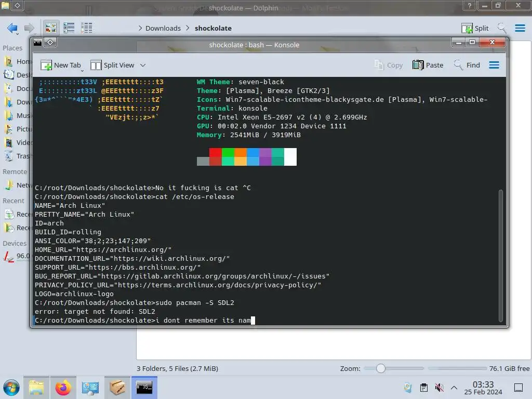Click the free space bar in Dolphin
532x399 pixels.
457,368
